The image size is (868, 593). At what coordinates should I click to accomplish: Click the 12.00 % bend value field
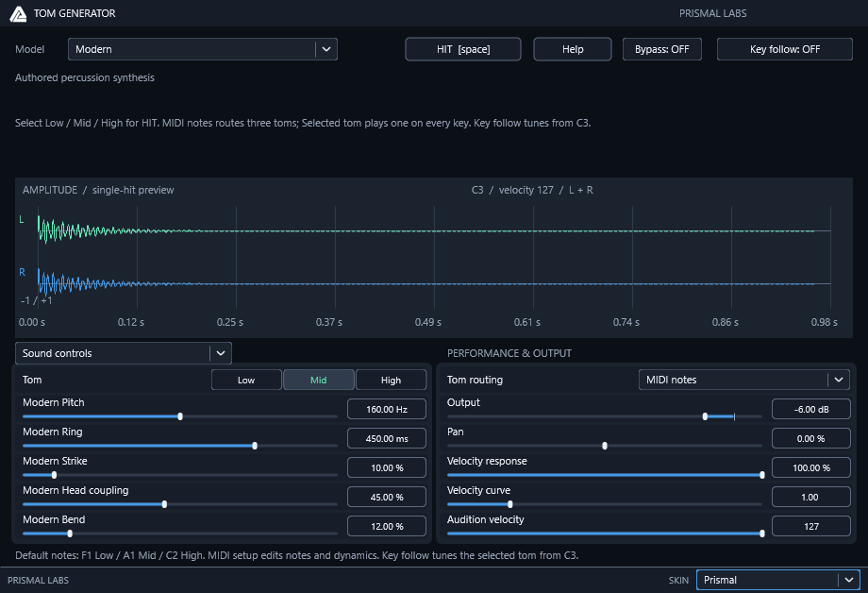387,527
